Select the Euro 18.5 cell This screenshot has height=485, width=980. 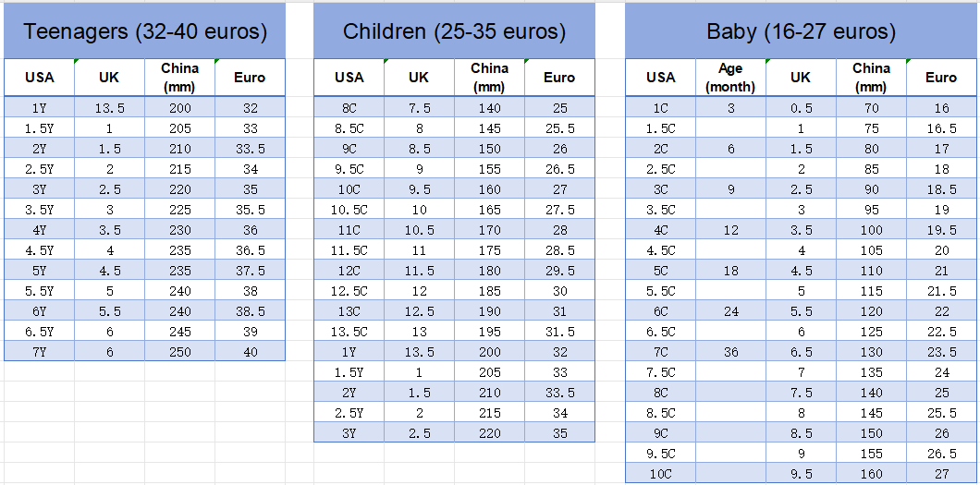coord(941,189)
